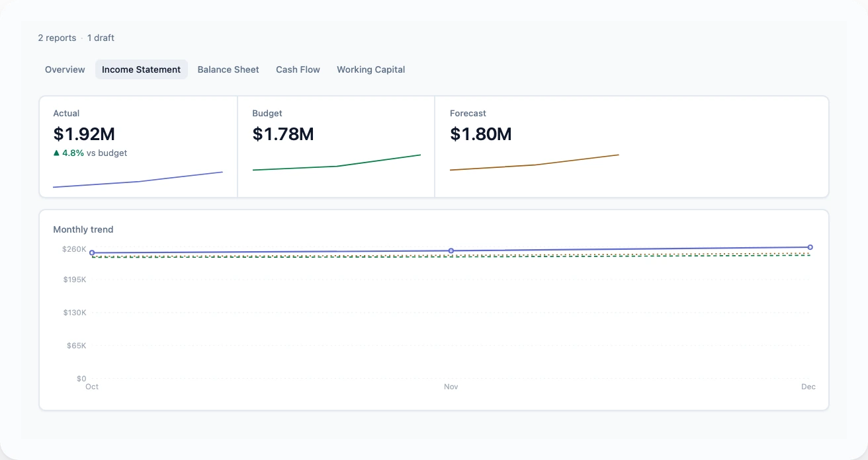
Task: Go to the Cash Flow tab
Action: point(298,69)
